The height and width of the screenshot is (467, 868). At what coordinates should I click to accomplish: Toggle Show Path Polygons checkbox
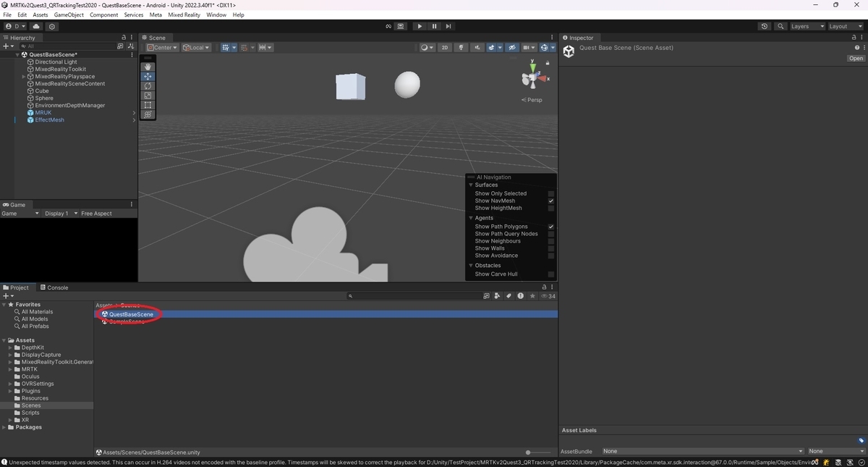click(551, 227)
